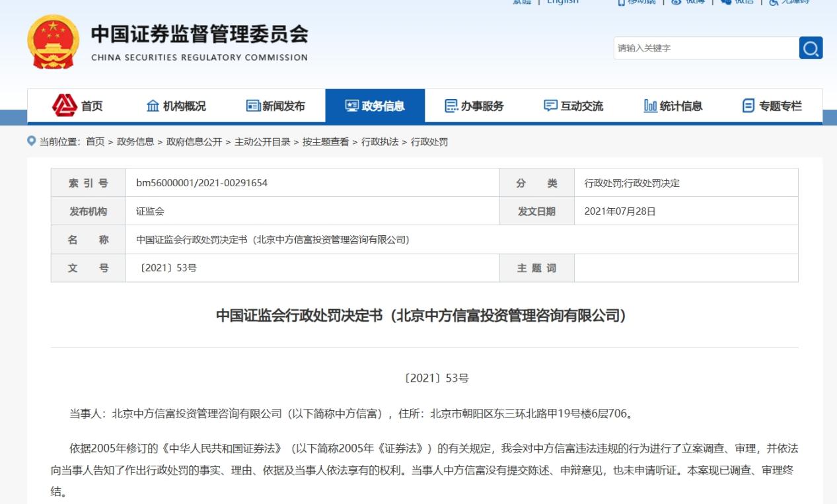Click the CHINA SECURITIES REGULATORY COMMISSION subtitle
Screen dimensions: 837x504
tap(200, 57)
